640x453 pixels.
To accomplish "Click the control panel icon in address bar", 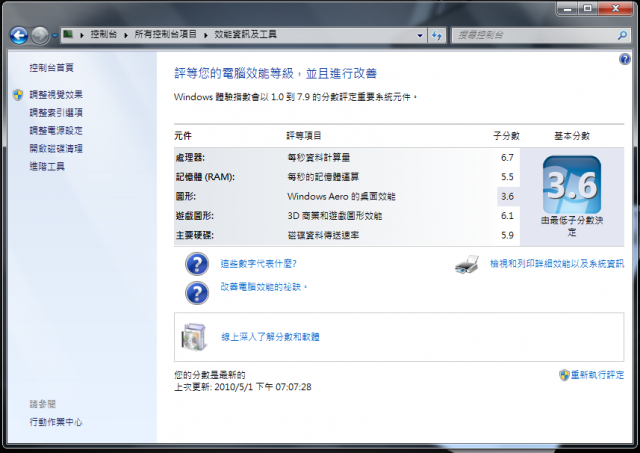I will [68, 34].
